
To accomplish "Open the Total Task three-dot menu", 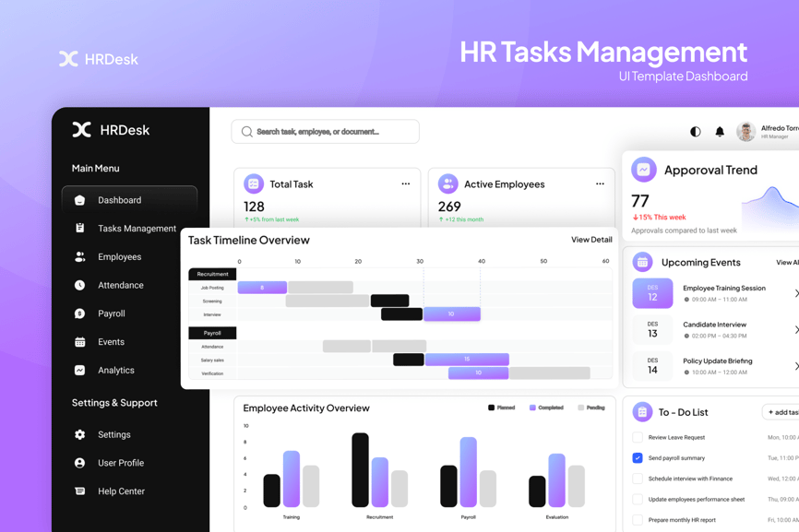I will tap(405, 184).
